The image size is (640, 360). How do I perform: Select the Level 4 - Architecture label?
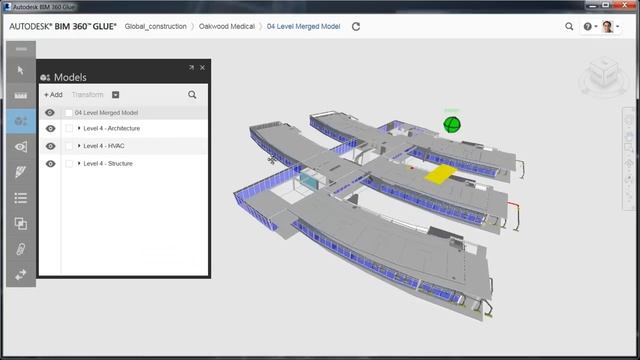[111, 128]
